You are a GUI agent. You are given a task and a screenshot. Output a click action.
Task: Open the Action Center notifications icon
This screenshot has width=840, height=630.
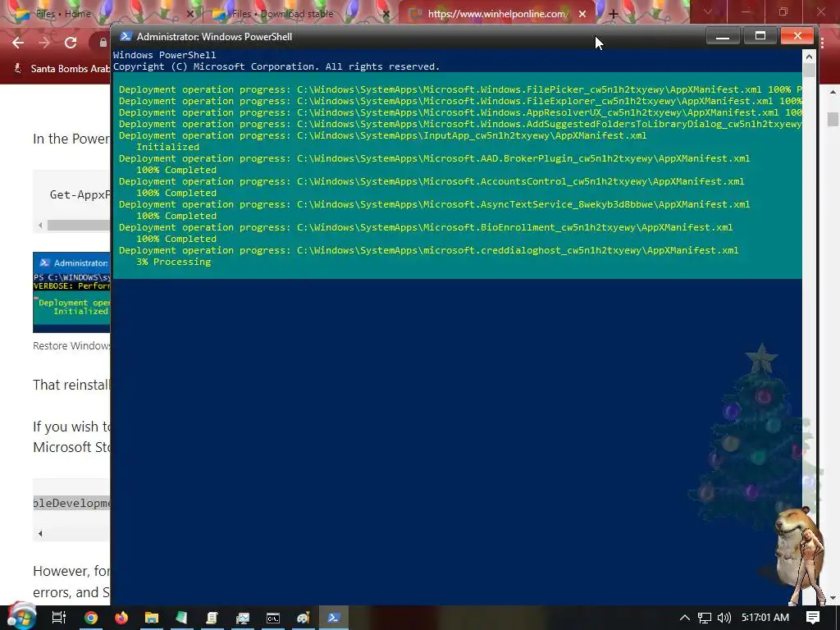813,618
